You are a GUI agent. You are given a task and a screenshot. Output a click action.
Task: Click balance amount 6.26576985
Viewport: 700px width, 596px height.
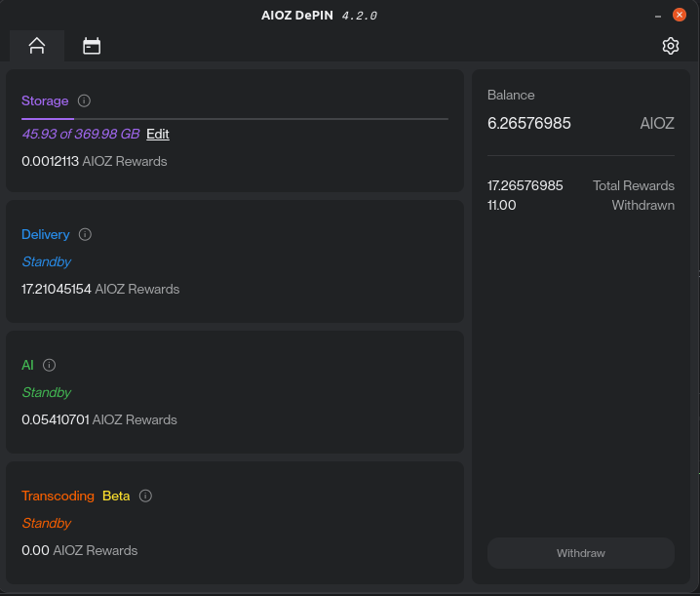click(x=529, y=123)
